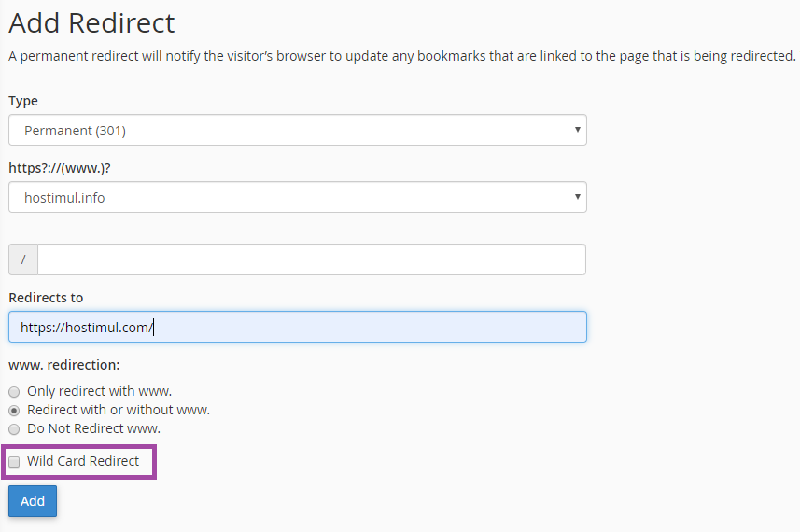Select the Do Not Redirect www. radio button
The height and width of the screenshot is (532, 800).
coord(14,429)
